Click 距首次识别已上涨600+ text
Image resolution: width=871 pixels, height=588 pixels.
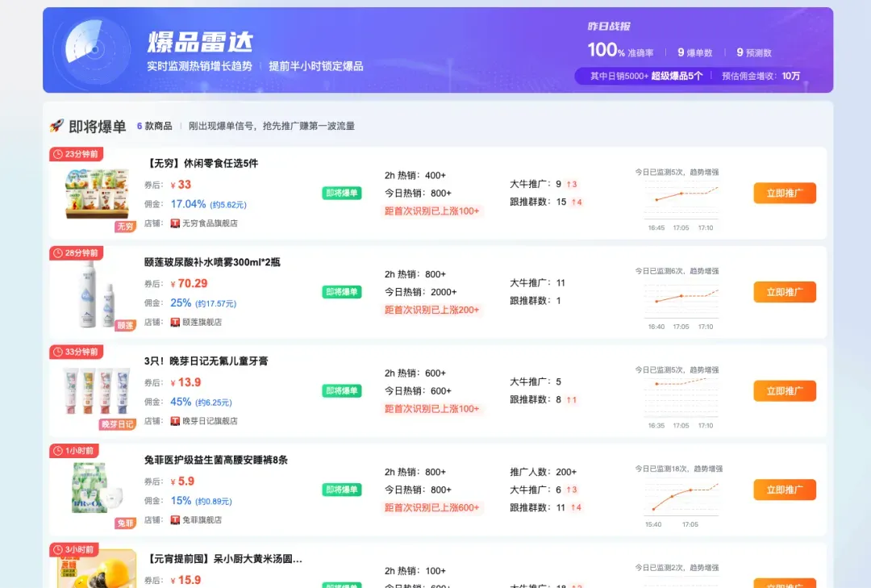tap(431, 507)
